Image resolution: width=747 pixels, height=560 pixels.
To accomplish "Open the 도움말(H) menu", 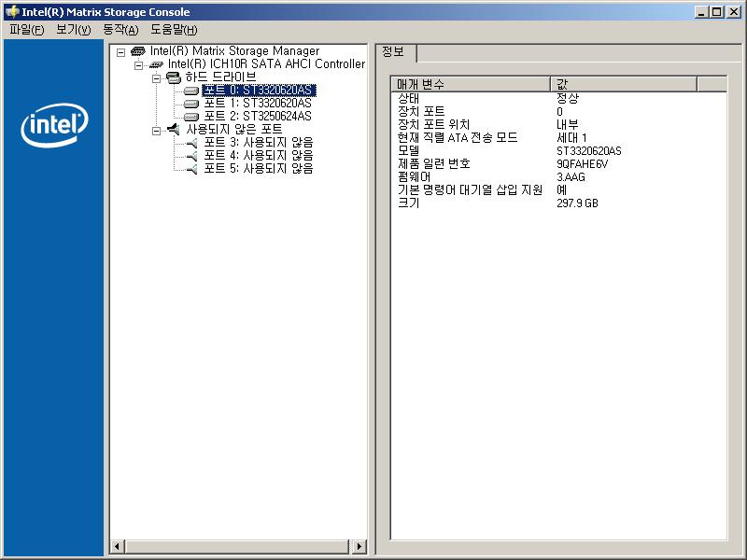I will (x=174, y=30).
